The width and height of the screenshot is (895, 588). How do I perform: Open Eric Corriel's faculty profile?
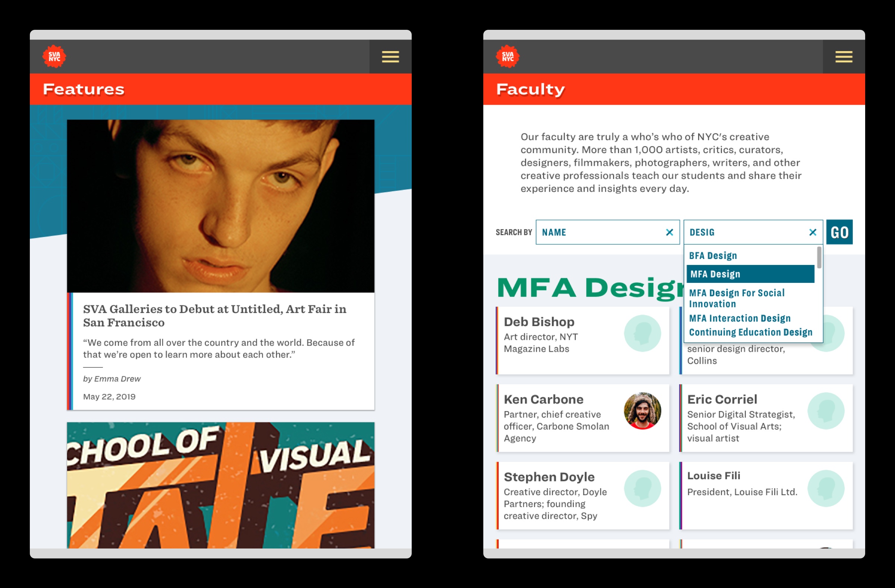click(x=766, y=418)
